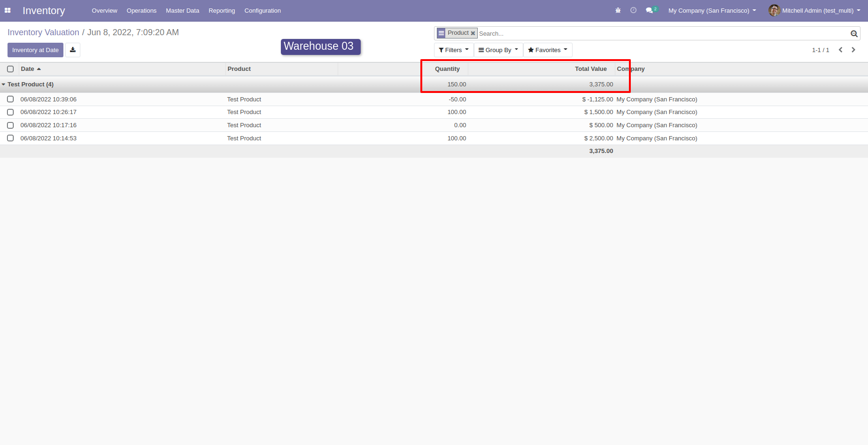Focus the Search input field
This screenshot has width=868, height=445.
[663, 33]
